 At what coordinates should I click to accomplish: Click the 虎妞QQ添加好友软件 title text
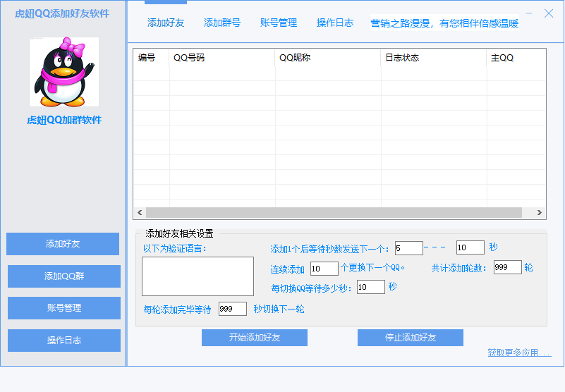62,13
